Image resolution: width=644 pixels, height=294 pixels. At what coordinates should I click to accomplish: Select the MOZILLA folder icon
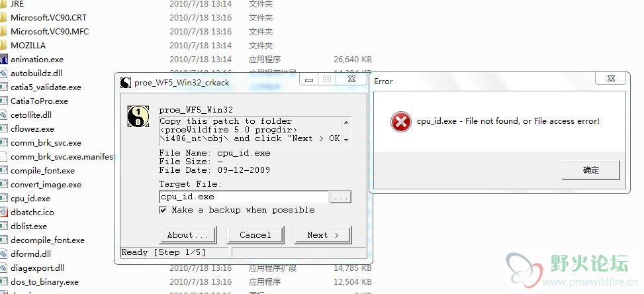(x=3, y=45)
